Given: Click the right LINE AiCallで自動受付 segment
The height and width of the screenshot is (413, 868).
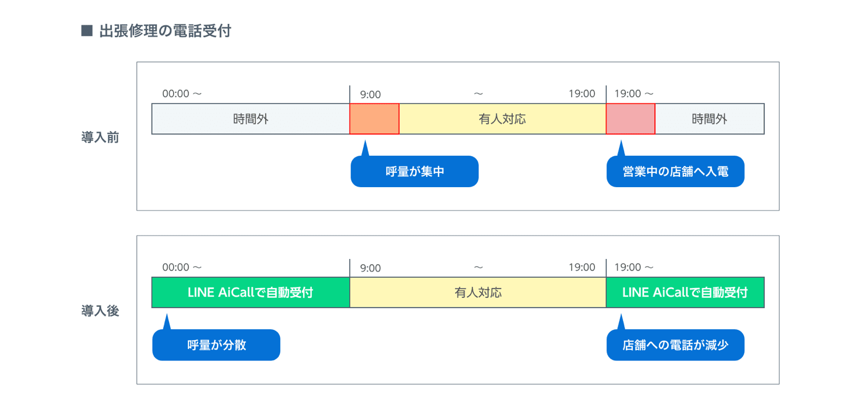Looking at the screenshot, I should coord(685,293).
